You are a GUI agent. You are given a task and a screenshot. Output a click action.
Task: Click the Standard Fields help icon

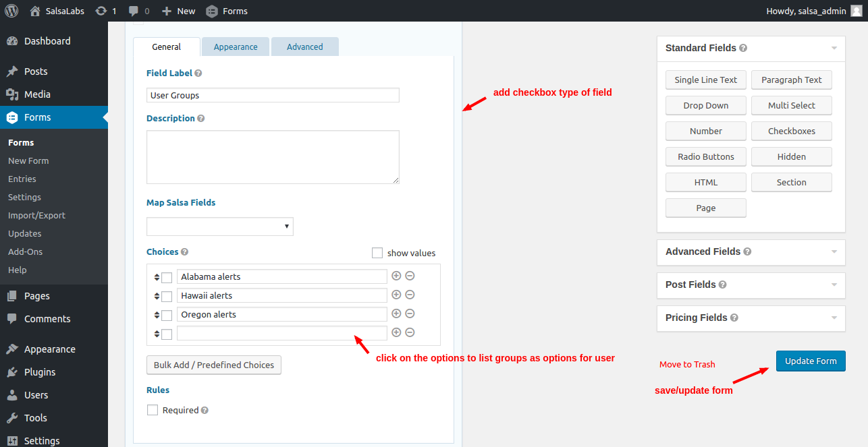coord(743,48)
